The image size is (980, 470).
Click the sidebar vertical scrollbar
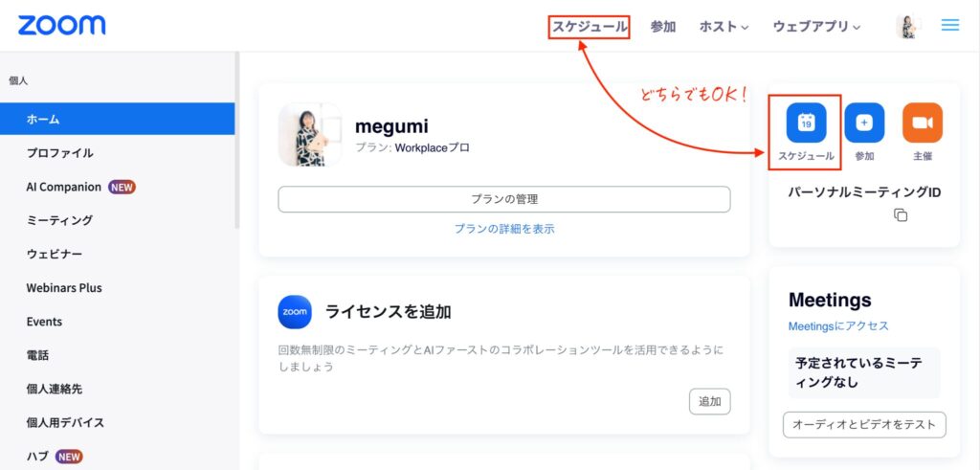point(236,144)
